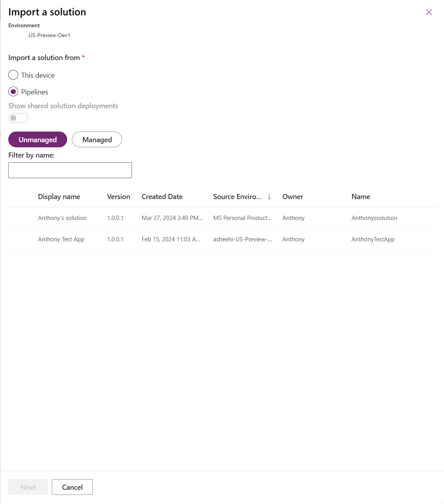Sort by the Display name column header
Screen dimensions: 444x504
click(x=59, y=197)
